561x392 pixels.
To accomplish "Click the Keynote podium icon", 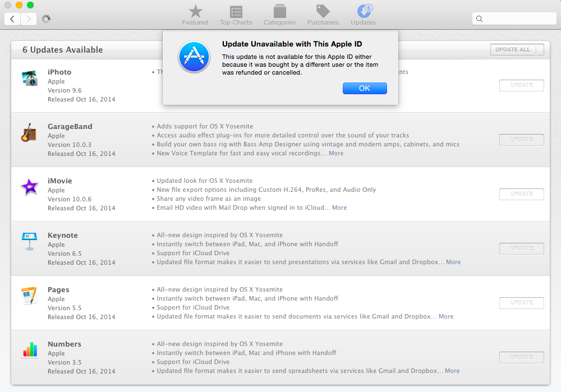I will click(29, 241).
